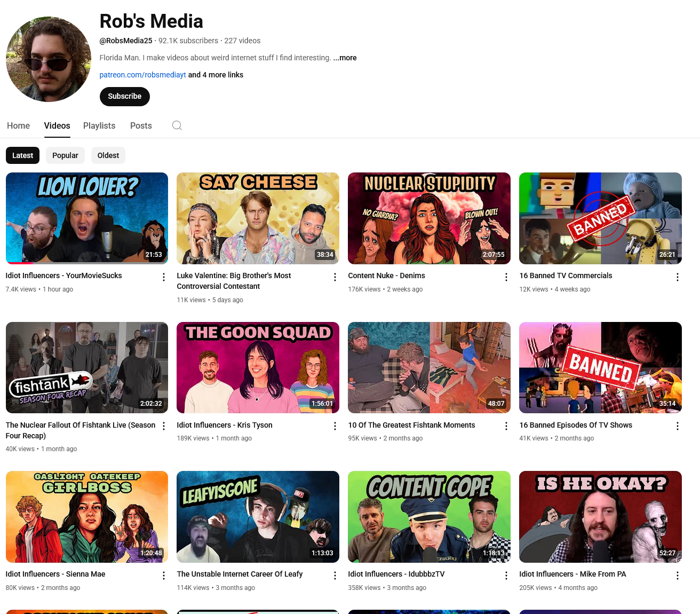The image size is (700, 614).
Task: Open 16 Banned Episodes Of TV Shows title
Action: [576, 425]
